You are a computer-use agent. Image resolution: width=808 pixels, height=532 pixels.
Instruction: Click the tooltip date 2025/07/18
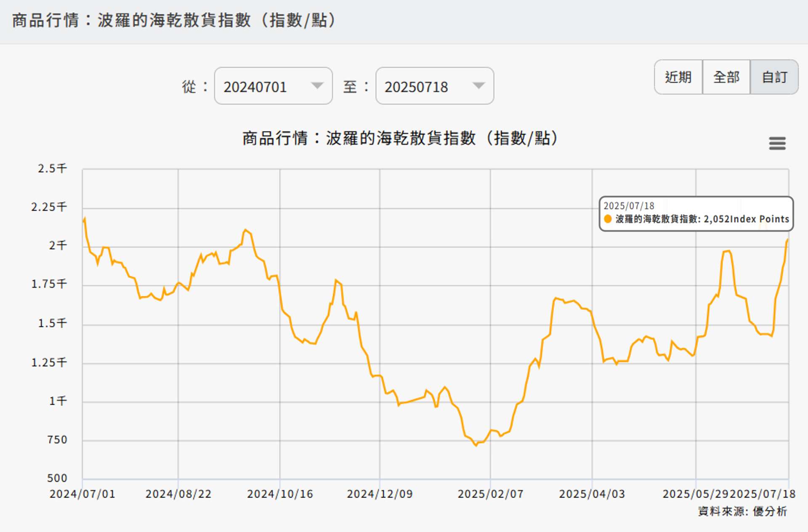629,206
